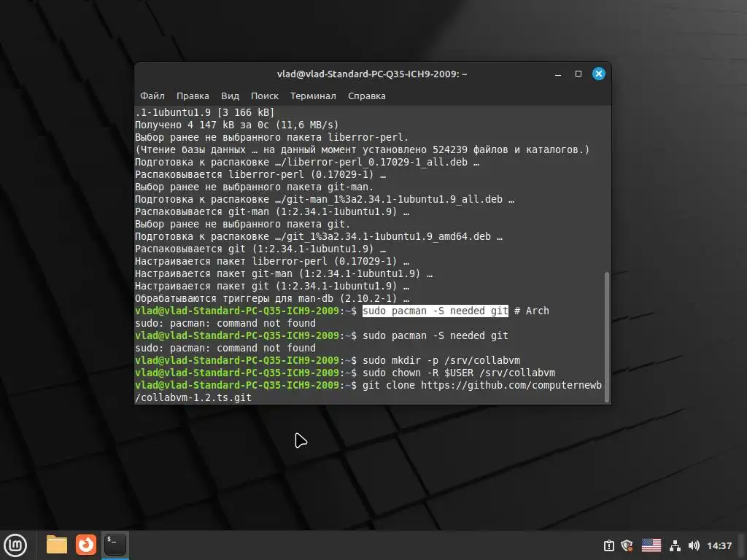Click 'Обрабатываются триггеры для man-db' line

tap(272, 298)
